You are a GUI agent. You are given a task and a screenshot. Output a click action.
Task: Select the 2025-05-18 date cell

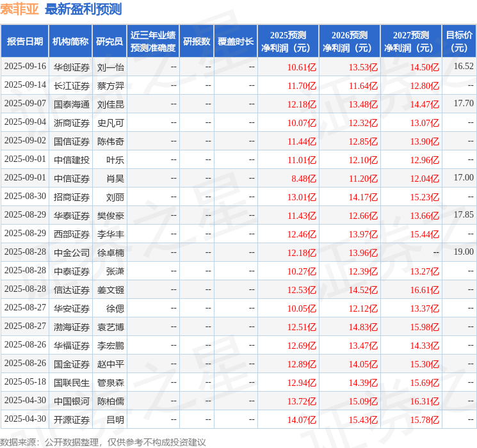click(x=25, y=382)
